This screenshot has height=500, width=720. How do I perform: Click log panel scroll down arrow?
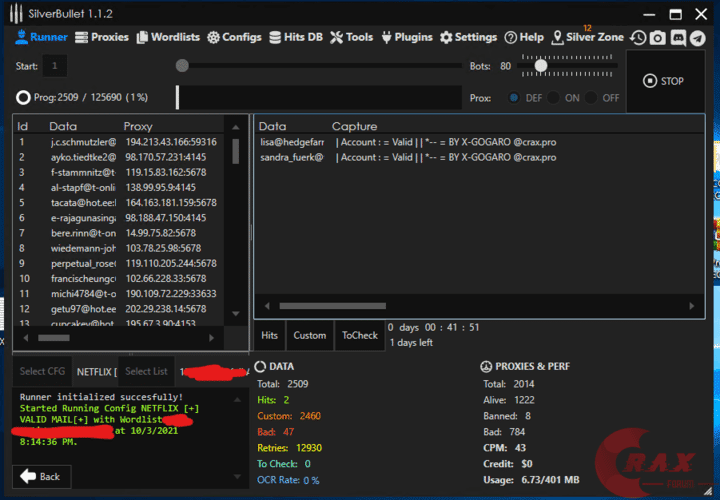237,477
